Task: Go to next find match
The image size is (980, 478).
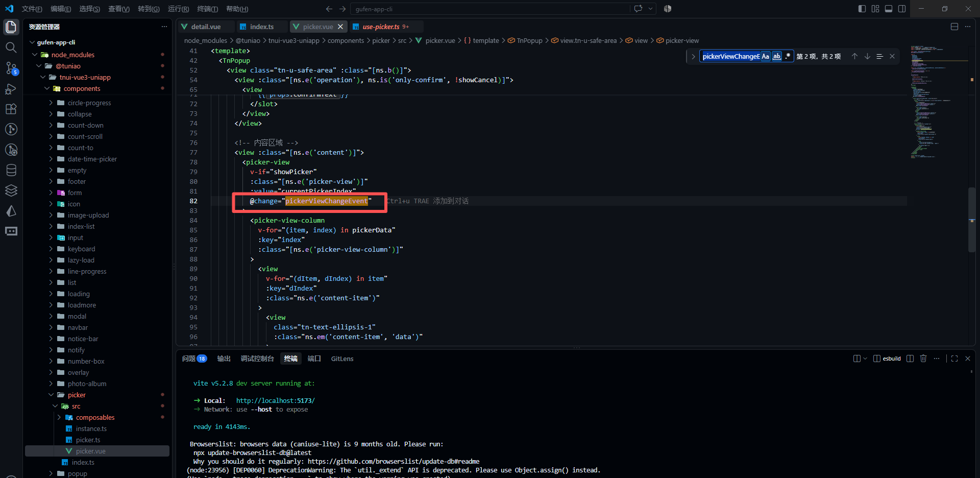Action: point(867,56)
